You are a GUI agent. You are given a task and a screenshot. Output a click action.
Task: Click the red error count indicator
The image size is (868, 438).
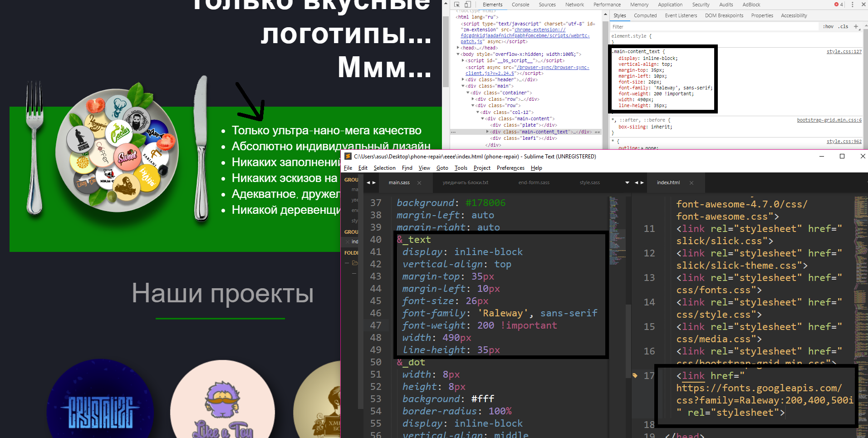839,5
